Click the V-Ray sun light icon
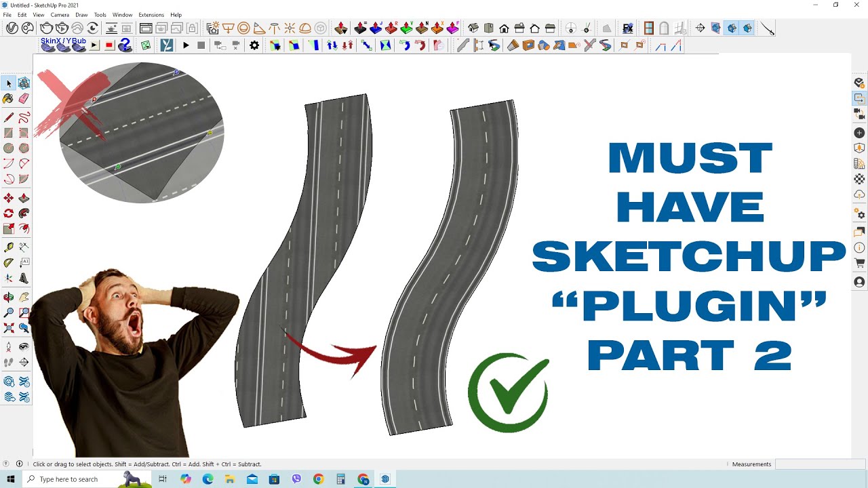Viewport: 868px width, 488px height. (x=290, y=28)
